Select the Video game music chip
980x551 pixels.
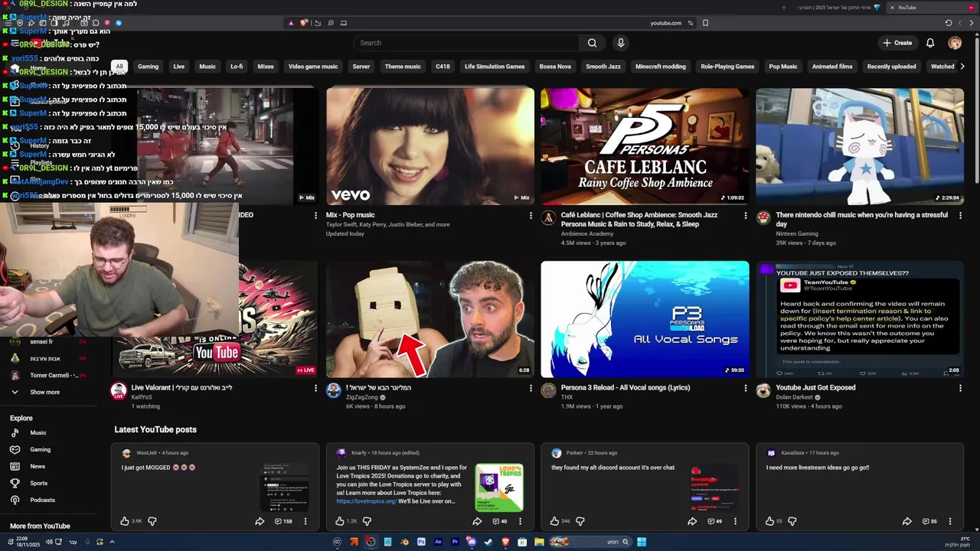coord(313,67)
